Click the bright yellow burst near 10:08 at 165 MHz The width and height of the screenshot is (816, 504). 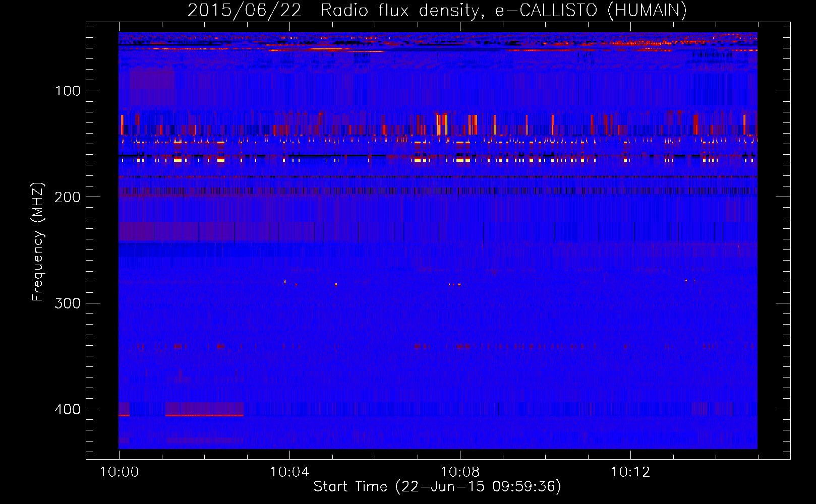pyautogui.click(x=463, y=160)
